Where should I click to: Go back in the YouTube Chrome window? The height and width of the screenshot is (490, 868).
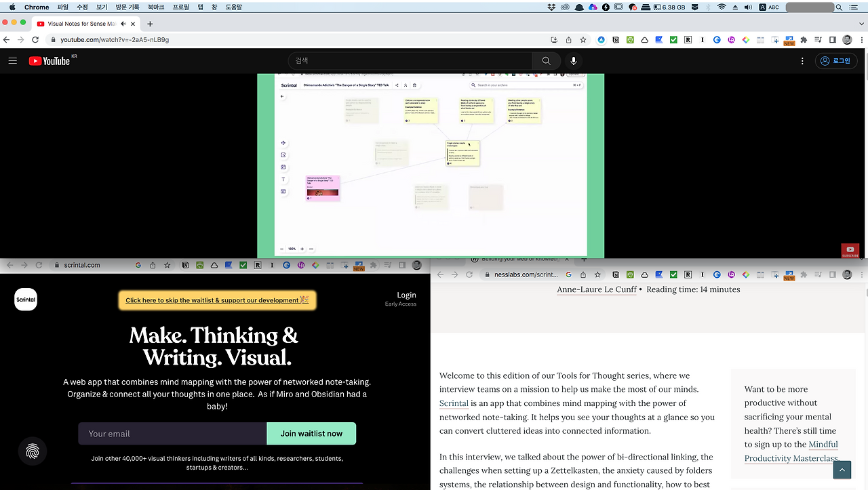[x=7, y=40]
